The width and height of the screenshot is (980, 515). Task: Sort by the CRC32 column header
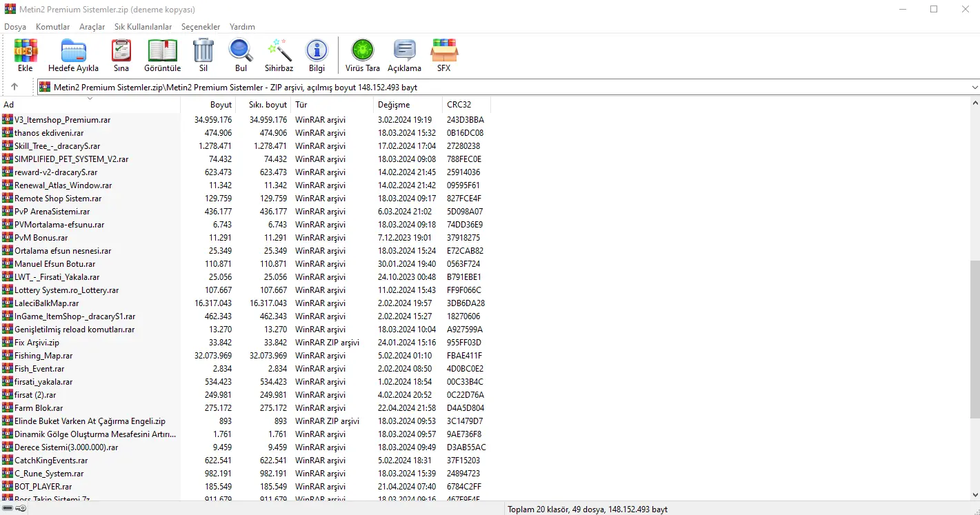[x=466, y=105]
